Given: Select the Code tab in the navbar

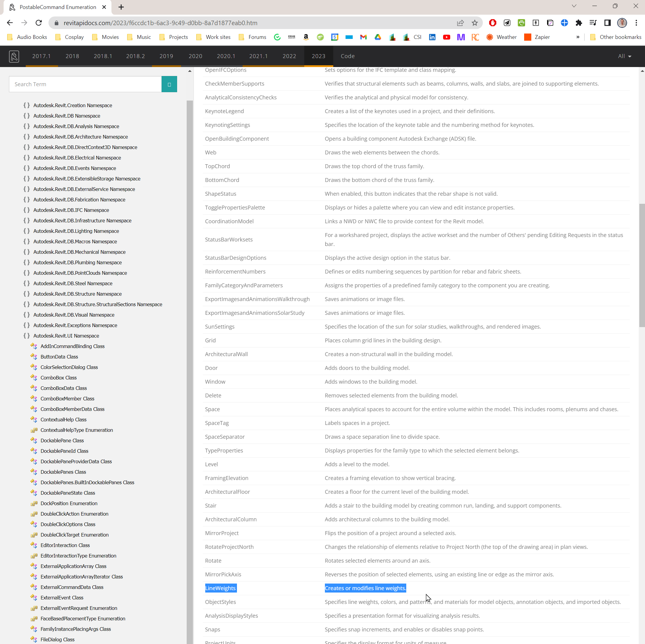Looking at the screenshot, I should pos(348,56).
